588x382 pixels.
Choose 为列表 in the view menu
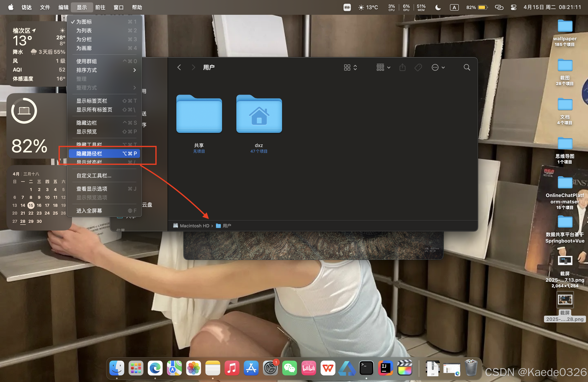(84, 31)
